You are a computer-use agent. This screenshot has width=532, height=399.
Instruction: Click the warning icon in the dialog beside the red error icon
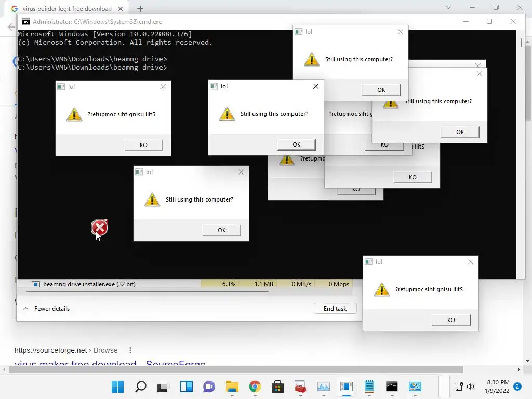[152, 199]
